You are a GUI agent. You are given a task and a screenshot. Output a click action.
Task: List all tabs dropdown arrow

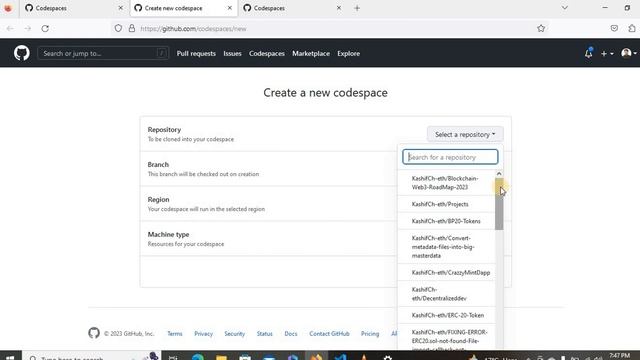click(564, 8)
